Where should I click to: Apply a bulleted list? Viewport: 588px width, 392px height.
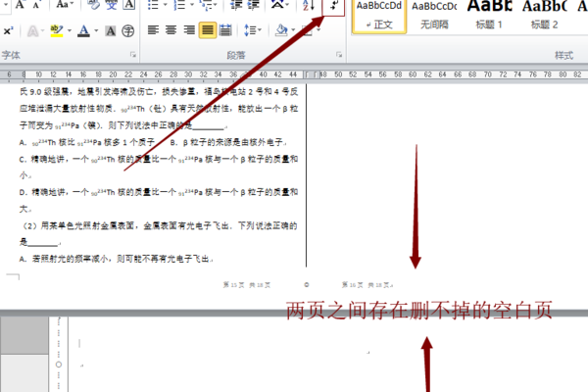(x=153, y=5)
